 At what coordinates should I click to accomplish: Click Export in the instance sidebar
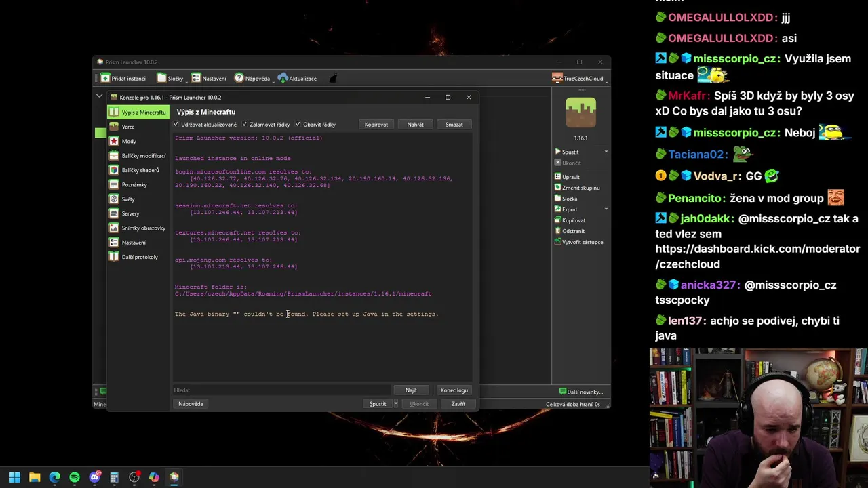coord(566,209)
